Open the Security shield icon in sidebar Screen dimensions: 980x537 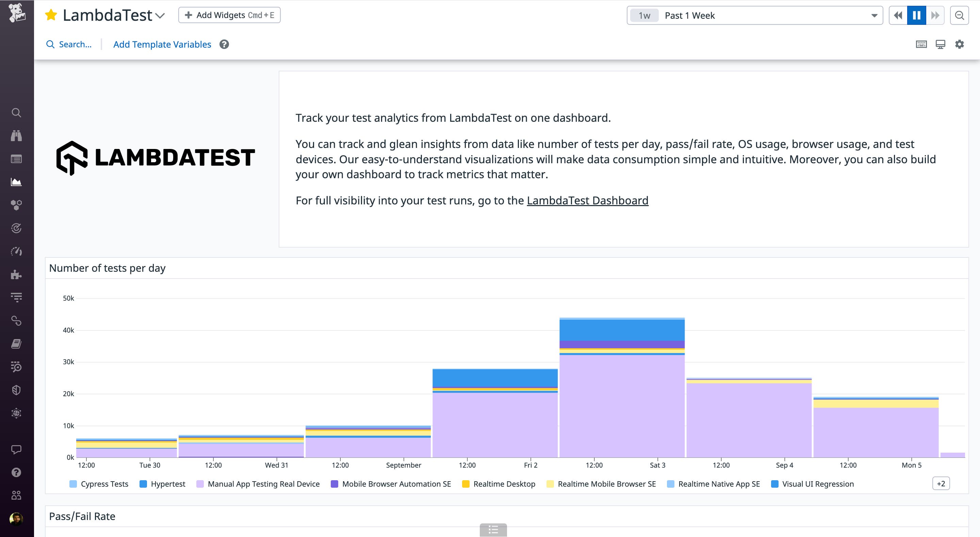(x=17, y=390)
